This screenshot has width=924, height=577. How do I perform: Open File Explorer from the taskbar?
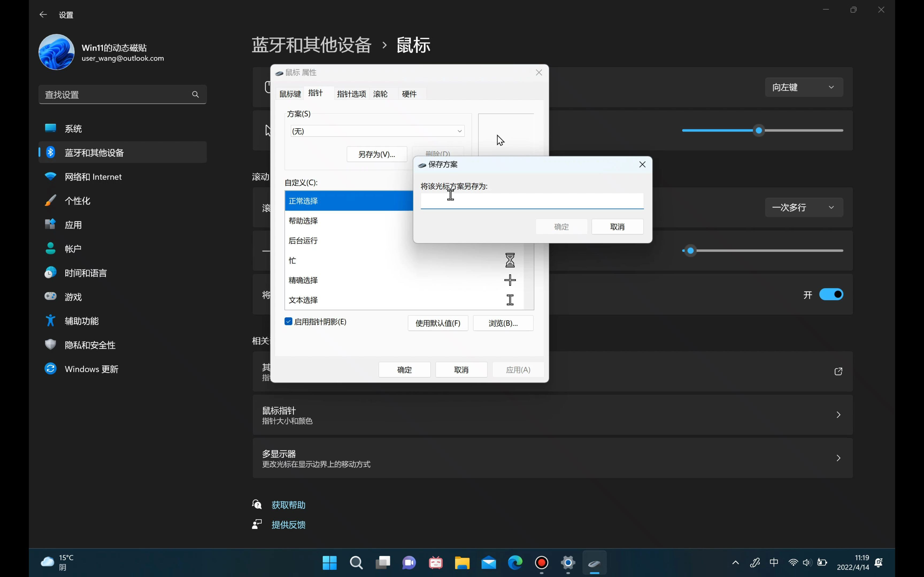pyautogui.click(x=462, y=563)
